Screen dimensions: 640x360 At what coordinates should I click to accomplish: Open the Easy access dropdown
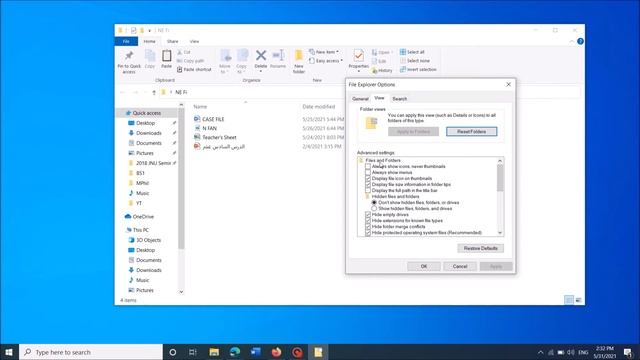(x=326, y=61)
